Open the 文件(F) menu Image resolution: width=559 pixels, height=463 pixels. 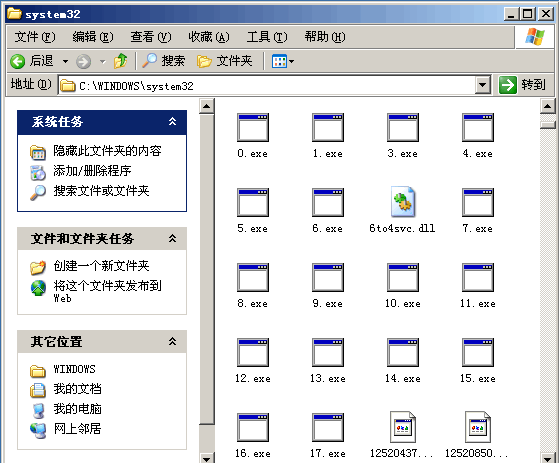35,37
